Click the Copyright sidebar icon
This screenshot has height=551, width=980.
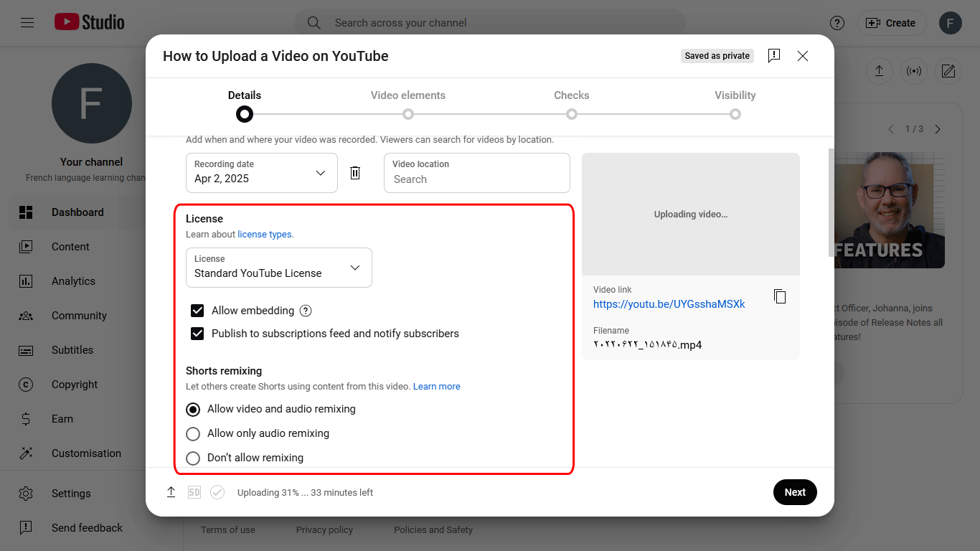coord(26,385)
